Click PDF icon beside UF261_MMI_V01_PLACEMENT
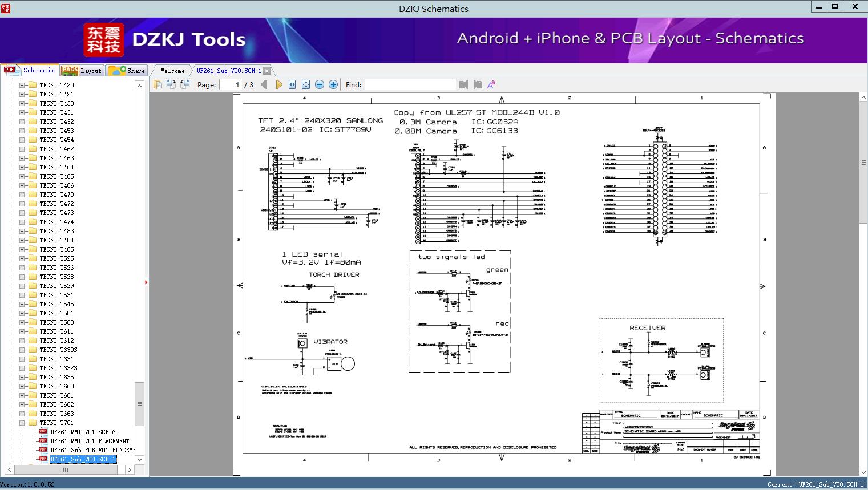Screen dimensions: 868x490 pyautogui.click(x=43, y=441)
